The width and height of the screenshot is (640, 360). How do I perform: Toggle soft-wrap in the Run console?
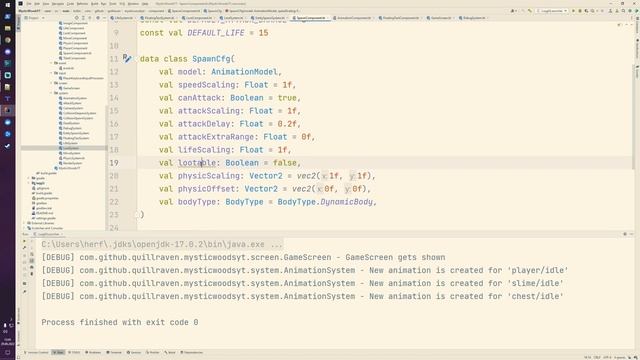pos(32,254)
